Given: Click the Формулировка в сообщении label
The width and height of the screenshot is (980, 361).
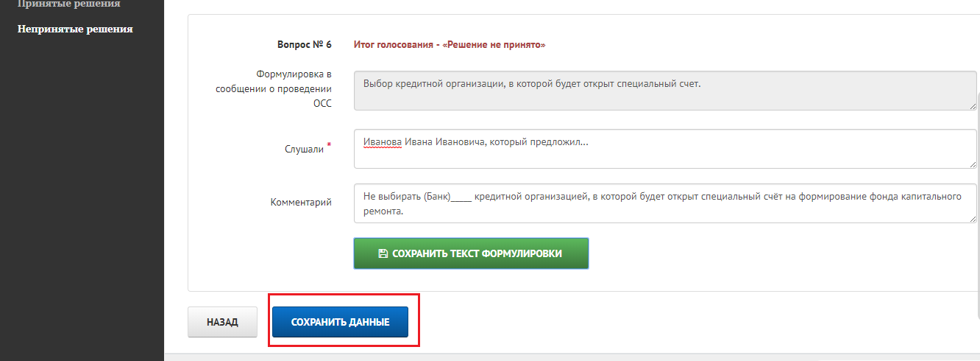Looking at the screenshot, I should click(x=274, y=89).
